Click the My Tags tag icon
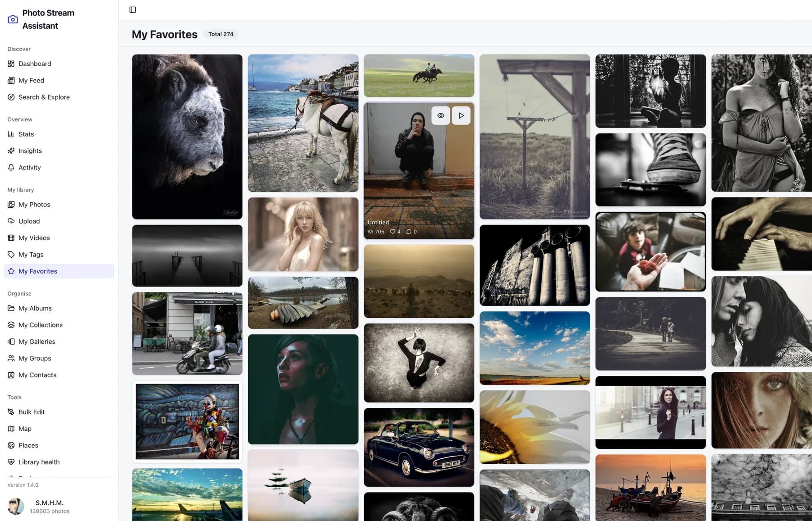This screenshot has height=521, width=812. [11, 254]
